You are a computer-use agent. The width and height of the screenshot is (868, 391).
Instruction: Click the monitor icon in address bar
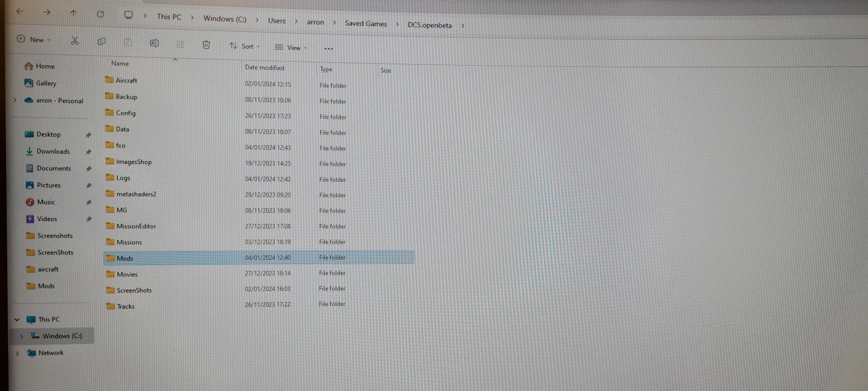[128, 15]
